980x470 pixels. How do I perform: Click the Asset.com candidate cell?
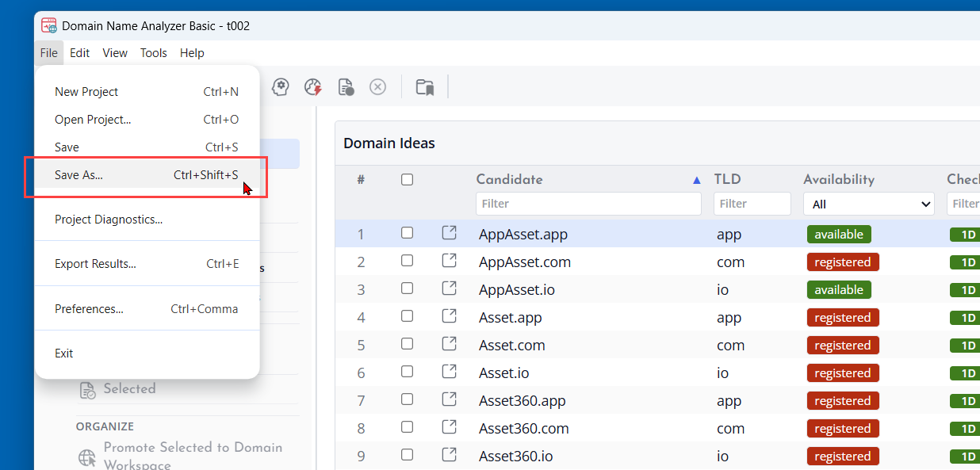512,345
